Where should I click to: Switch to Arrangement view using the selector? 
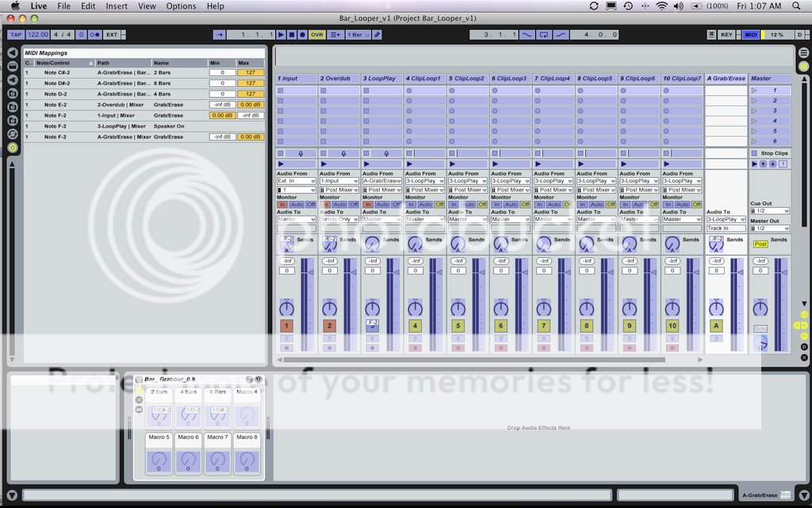tap(803, 53)
